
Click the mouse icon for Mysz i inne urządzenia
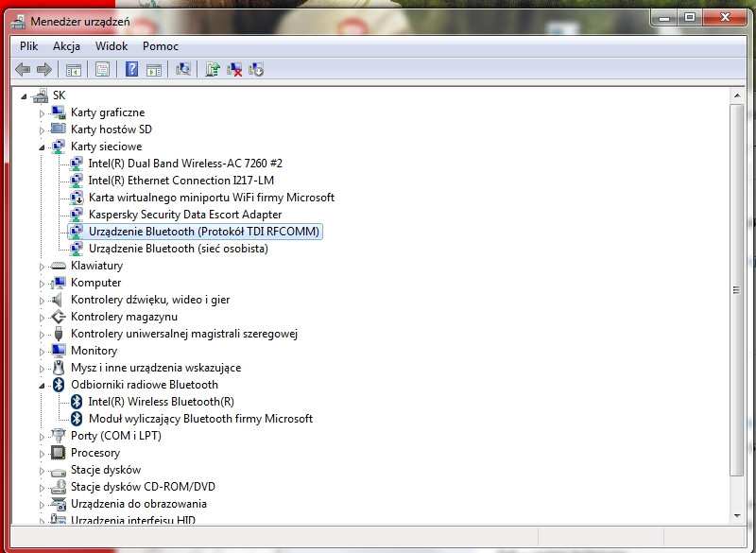(x=59, y=368)
